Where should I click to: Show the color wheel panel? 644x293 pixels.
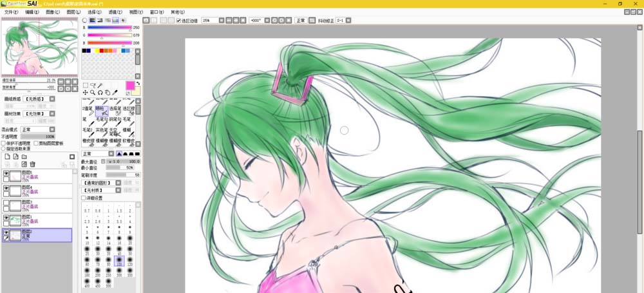click(x=85, y=20)
